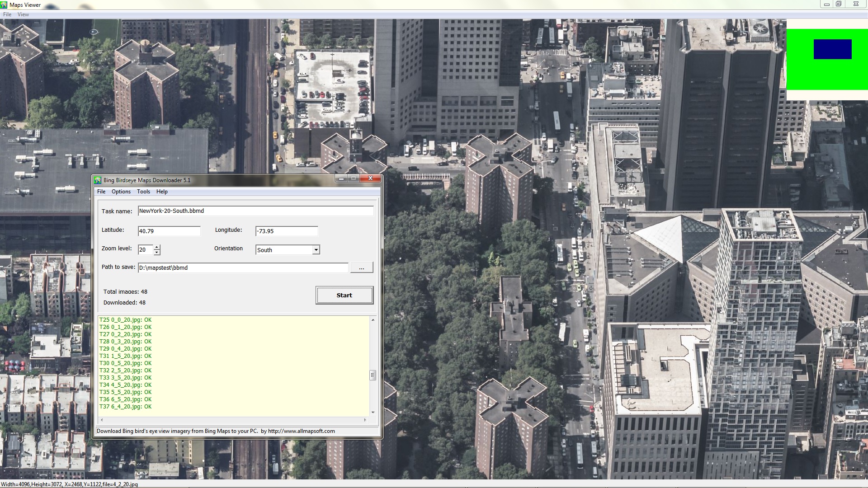Click the Longitude input field

(287, 231)
